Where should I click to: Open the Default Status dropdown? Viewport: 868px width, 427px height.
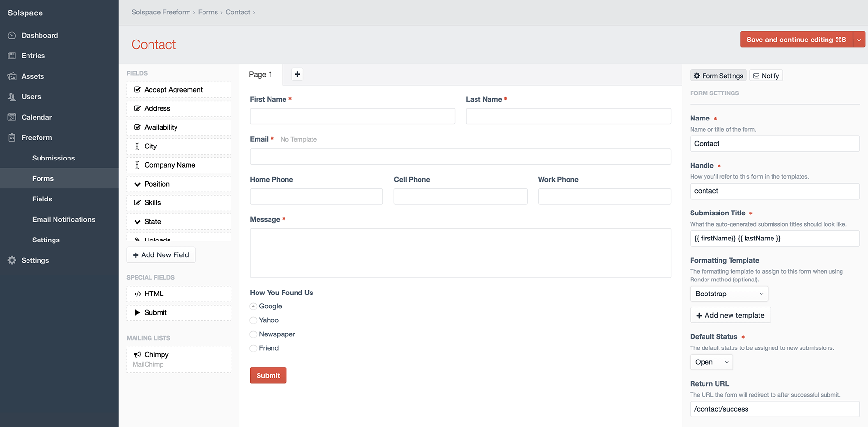pos(711,362)
